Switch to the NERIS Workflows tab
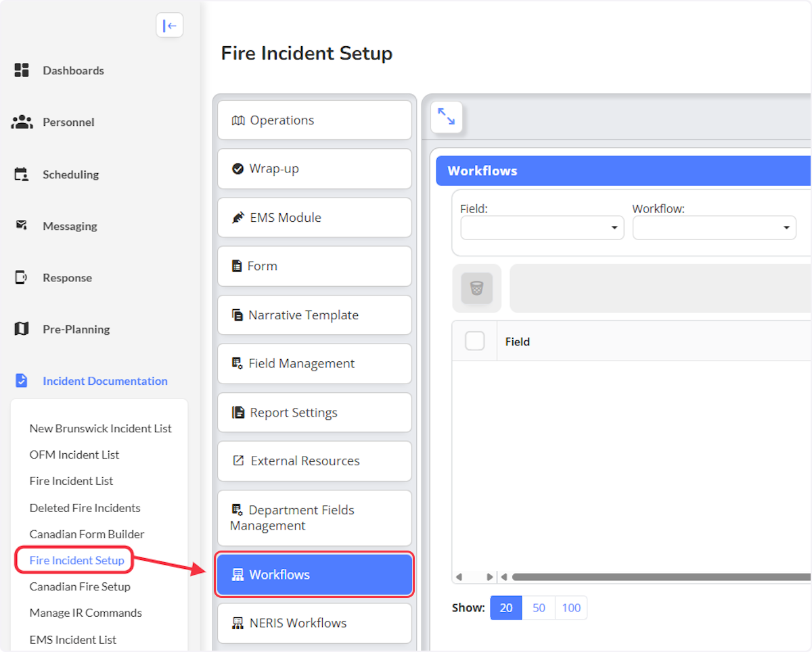The image size is (812, 652). (315, 624)
